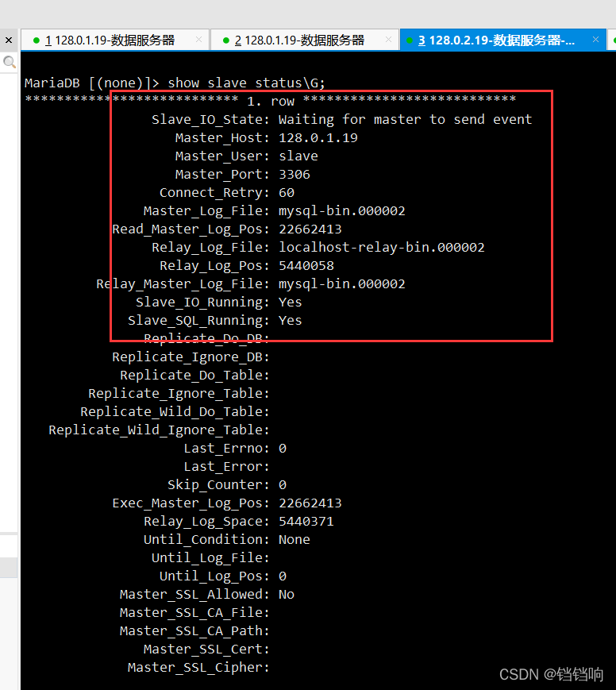Image resolution: width=616 pixels, height=690 pixels.
Task: Click the Master_SSL_Cipher label
Action: pyautogui.click(x=198, y=668)
